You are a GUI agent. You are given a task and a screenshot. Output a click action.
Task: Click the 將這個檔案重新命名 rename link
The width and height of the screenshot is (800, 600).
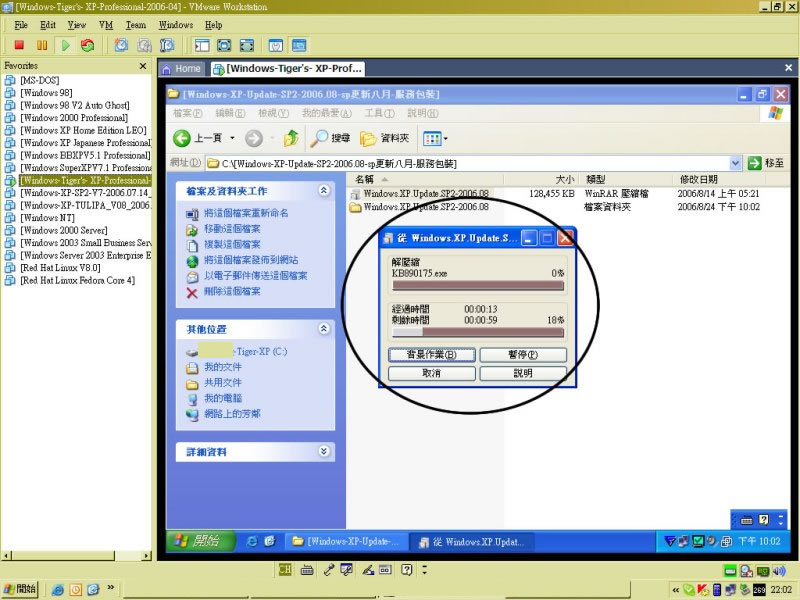tap(246, 213)
